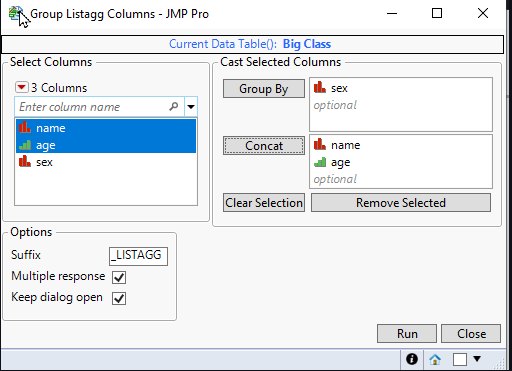
Task: Click the red icon beside name in Concat box
Action: (320, 144)
